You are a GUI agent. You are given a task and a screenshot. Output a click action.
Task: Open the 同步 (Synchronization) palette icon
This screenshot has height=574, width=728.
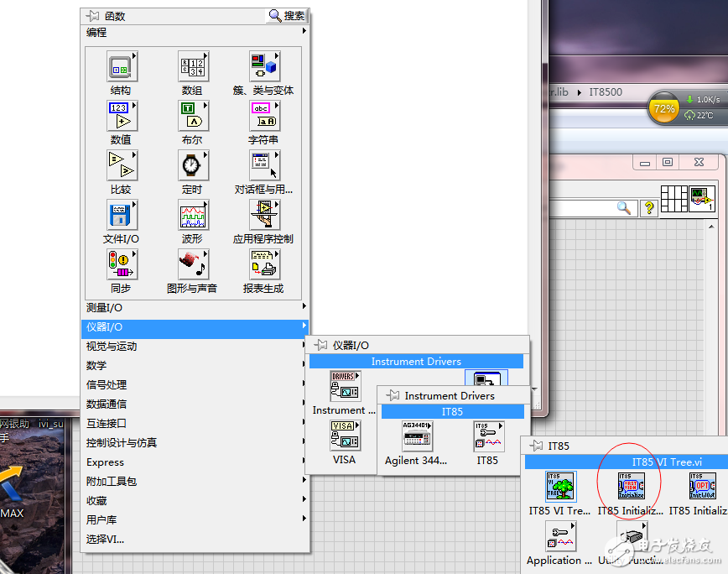122,264
